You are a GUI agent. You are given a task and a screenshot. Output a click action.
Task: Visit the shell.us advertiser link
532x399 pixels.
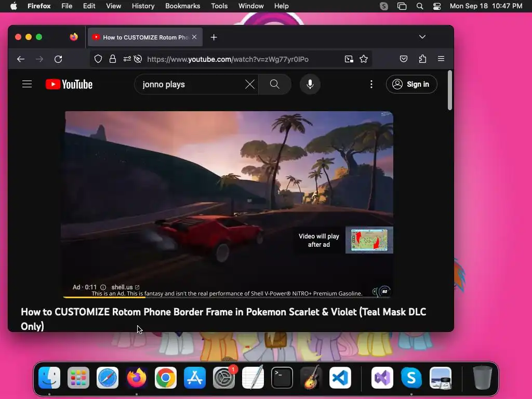pyautogui.click(x=125, y=287)
